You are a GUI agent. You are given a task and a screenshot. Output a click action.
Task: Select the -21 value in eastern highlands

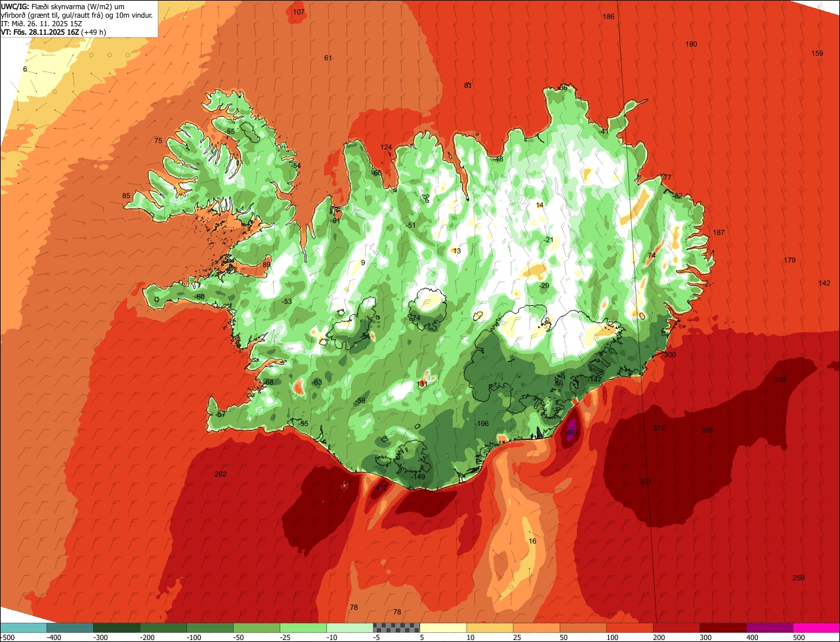pyautogui.click(x=548, y=240)
